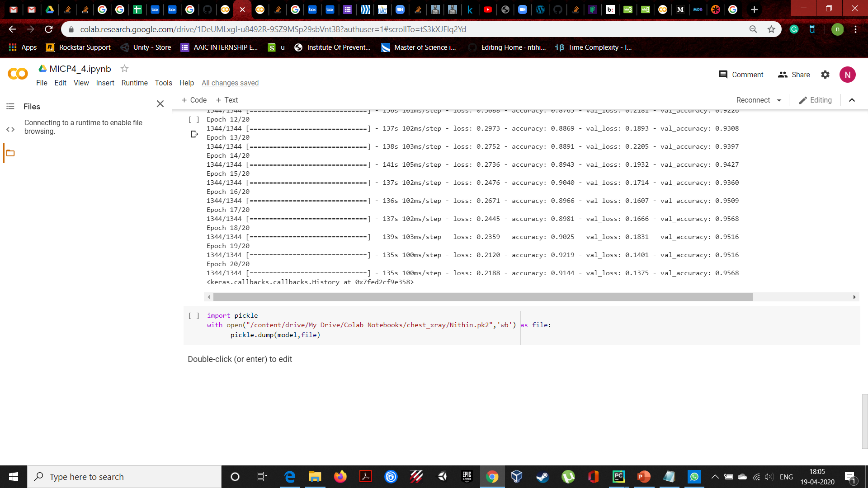Image resolution: width=868 pixels, height=488 pixels.
Task: Toggle the Files panel close button
Action: click(x=160, y=103)
